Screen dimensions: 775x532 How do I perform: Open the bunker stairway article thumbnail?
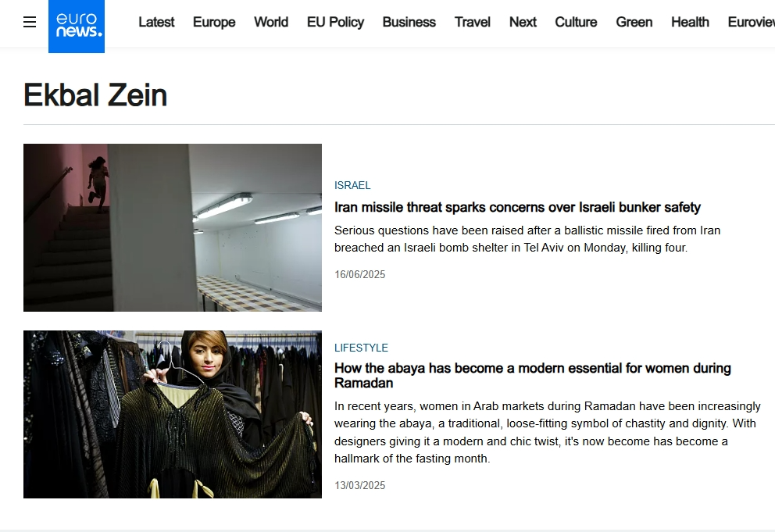[173, 227]
